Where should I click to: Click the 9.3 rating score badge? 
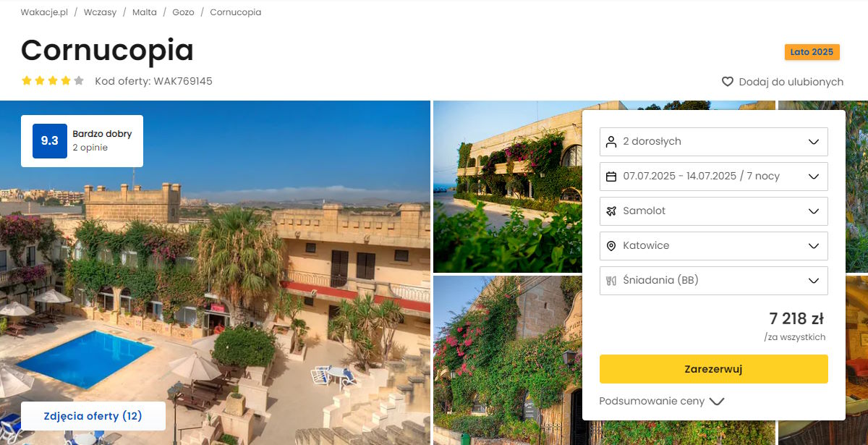[50, 141]
